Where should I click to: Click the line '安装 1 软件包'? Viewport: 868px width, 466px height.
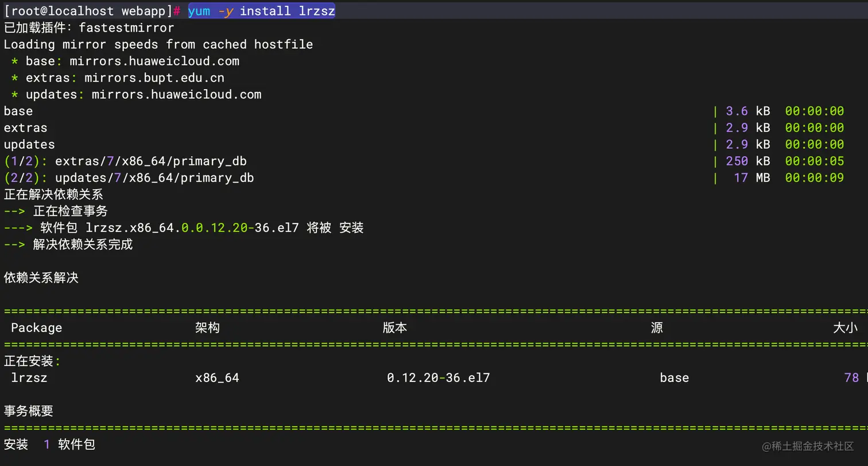[x=49, y=444]
